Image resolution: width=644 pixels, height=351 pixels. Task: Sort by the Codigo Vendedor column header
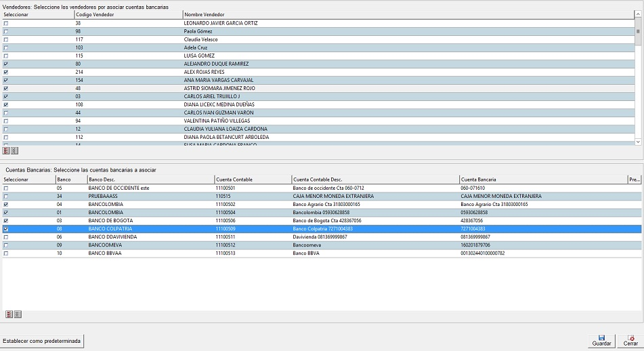[93, 14]
